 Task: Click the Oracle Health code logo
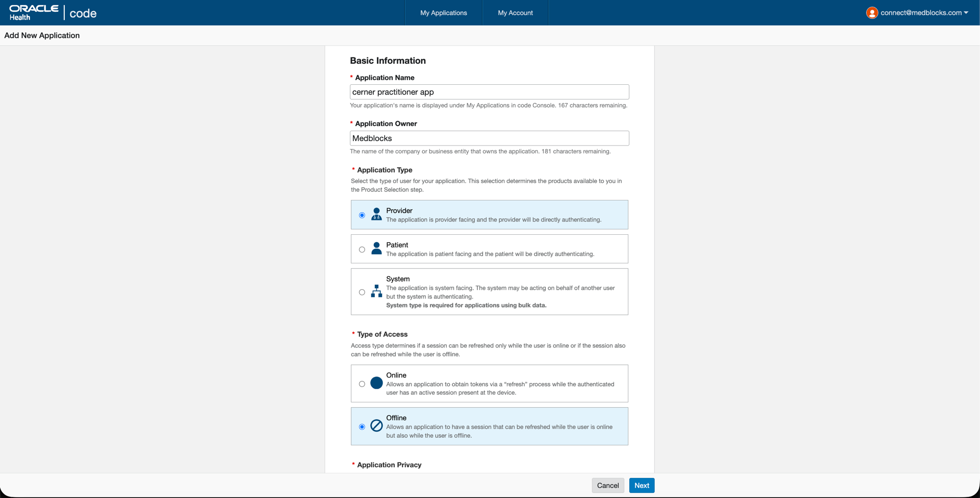tap(53, 13)
